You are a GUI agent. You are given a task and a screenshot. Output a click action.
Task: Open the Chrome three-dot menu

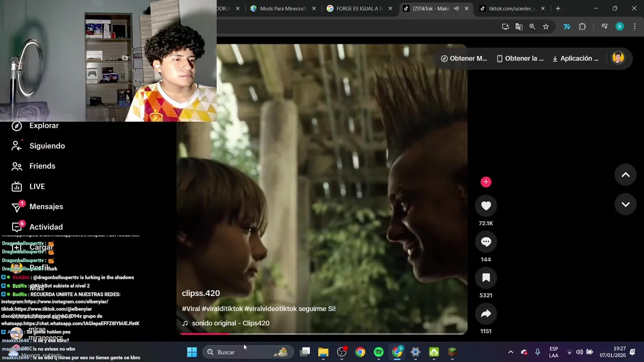(634, 27)
